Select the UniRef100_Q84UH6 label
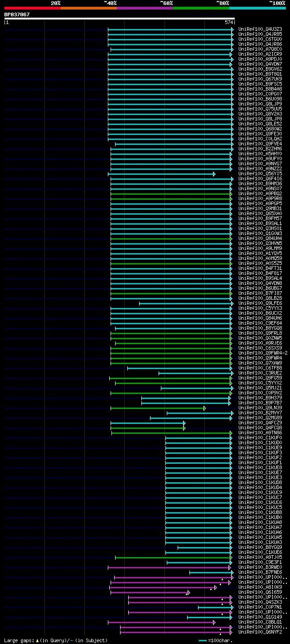 (x=260, y=318)
